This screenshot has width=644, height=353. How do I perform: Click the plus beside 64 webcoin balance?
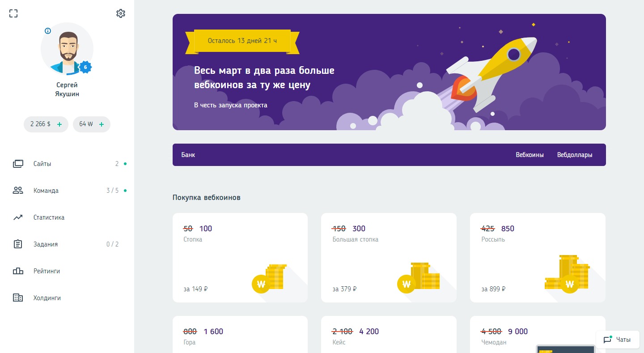pyautogui.click(x=102, y=124)
